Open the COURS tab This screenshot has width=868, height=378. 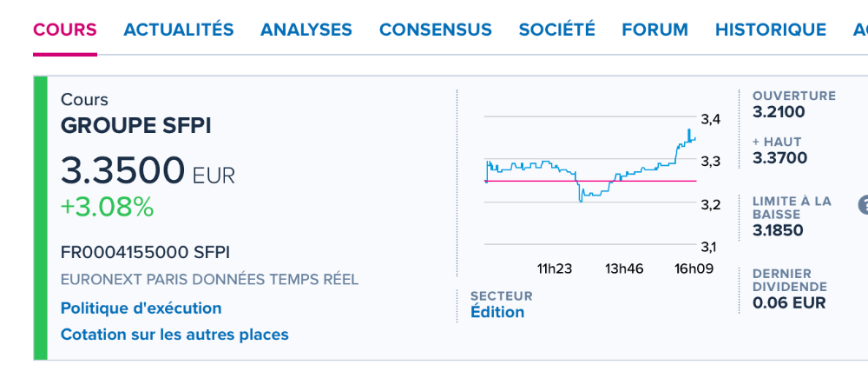pos(65,30)
